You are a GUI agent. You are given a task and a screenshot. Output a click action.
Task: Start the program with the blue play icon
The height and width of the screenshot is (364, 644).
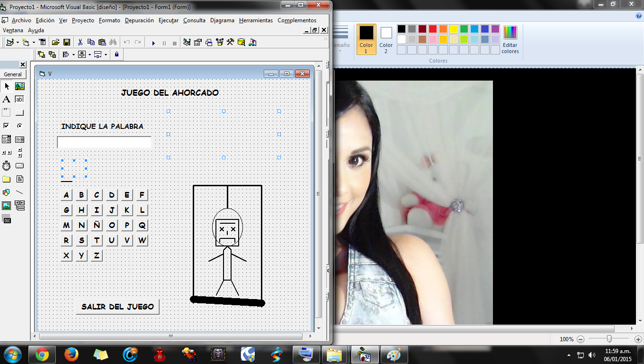[x=153, y=43]
